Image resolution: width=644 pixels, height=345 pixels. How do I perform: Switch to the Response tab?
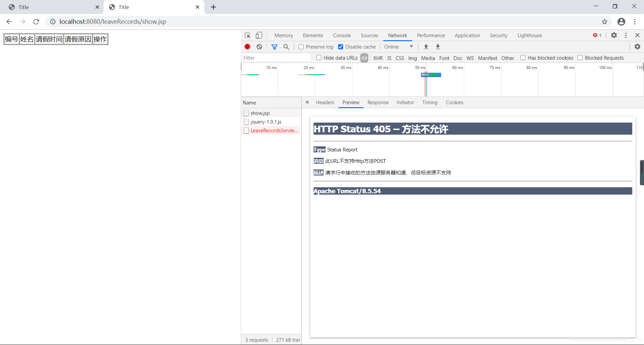tap(378, 102)
